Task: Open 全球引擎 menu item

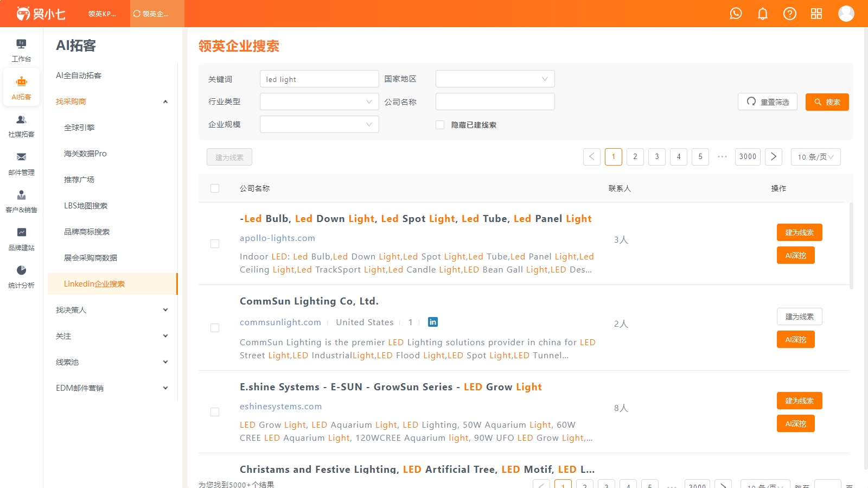Action: (112, 128)
